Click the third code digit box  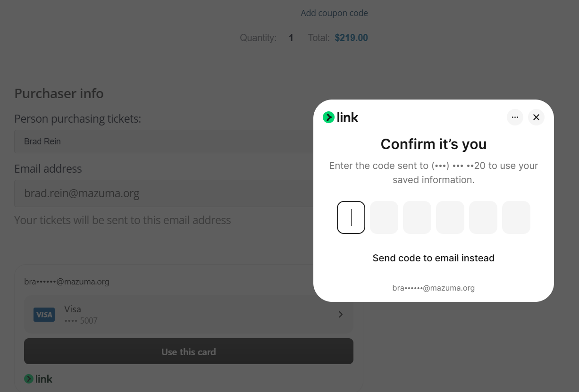(x=417, y=217)
